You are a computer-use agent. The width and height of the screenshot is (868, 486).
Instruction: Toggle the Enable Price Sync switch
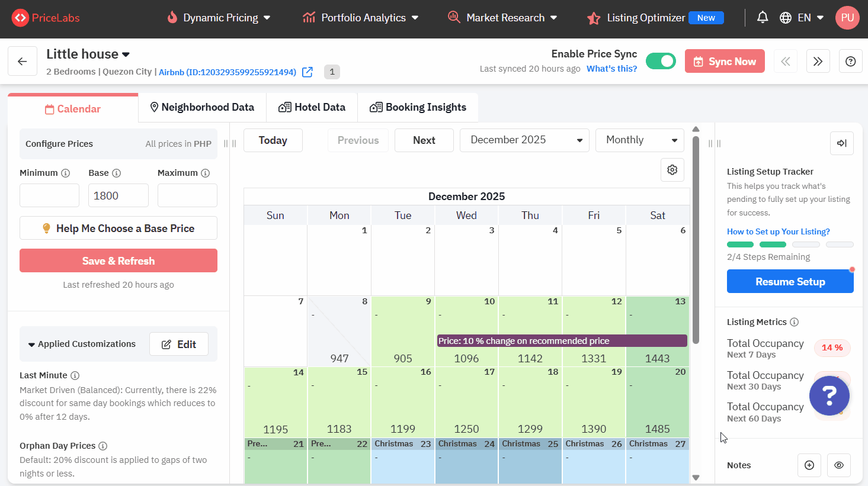click(x=661, y=61)
